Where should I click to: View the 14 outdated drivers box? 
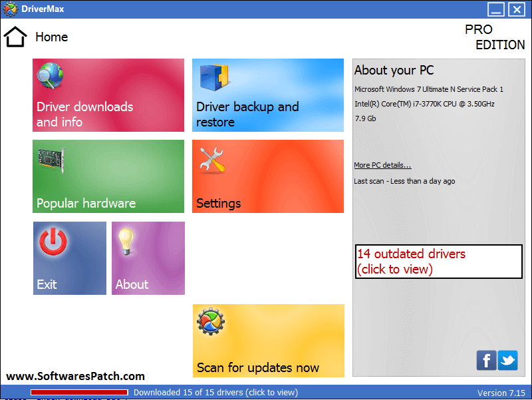(x=439, y=262)
